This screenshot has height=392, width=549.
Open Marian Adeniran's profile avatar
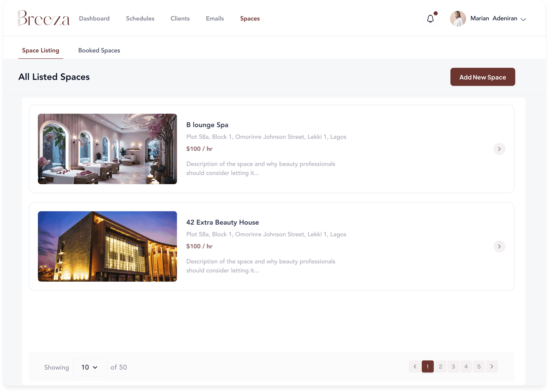[x=458, y=18]
